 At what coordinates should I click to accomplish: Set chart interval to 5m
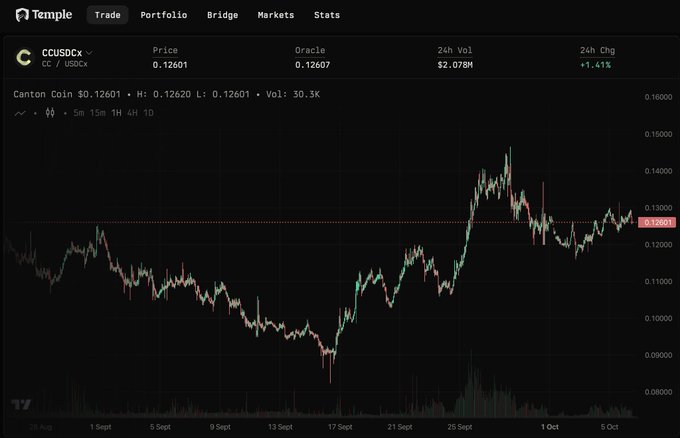tap(78, 113)
